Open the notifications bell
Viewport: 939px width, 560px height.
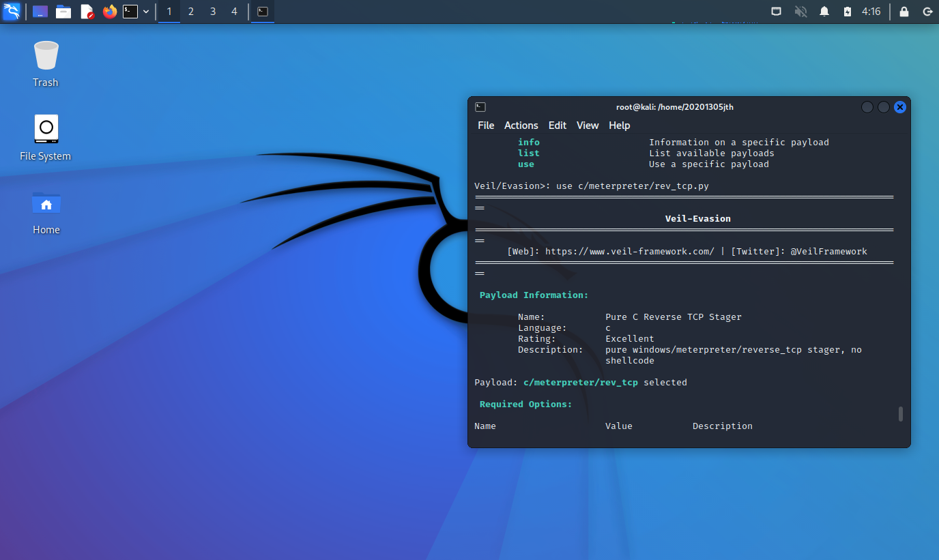click(x=824, y=12)
